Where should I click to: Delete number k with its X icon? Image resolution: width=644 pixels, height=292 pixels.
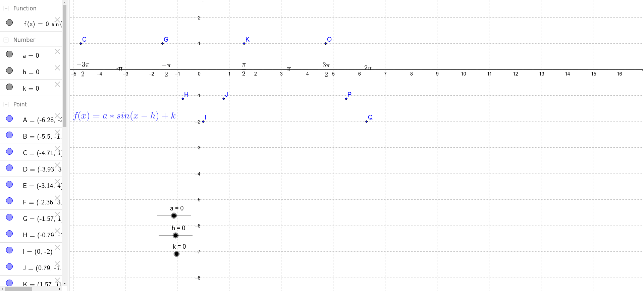click(57, 84)
